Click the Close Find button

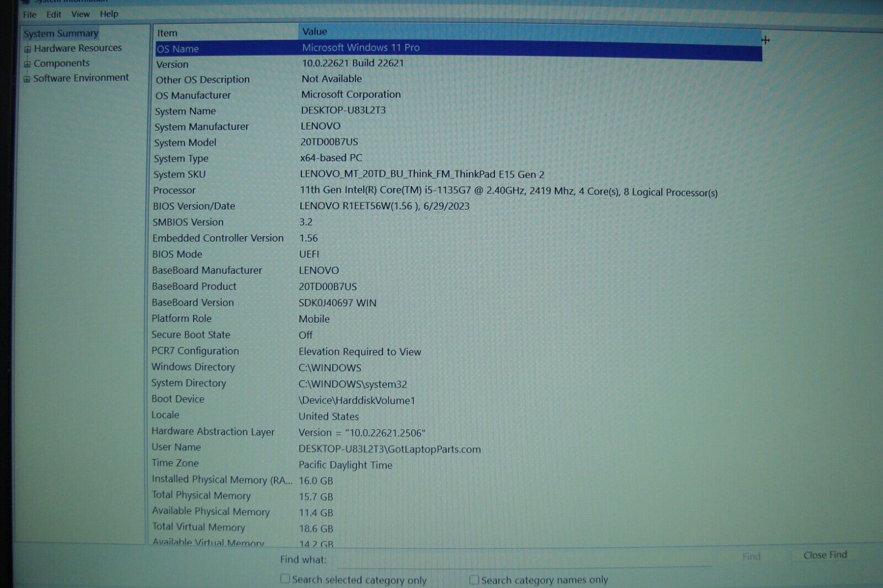825,555
